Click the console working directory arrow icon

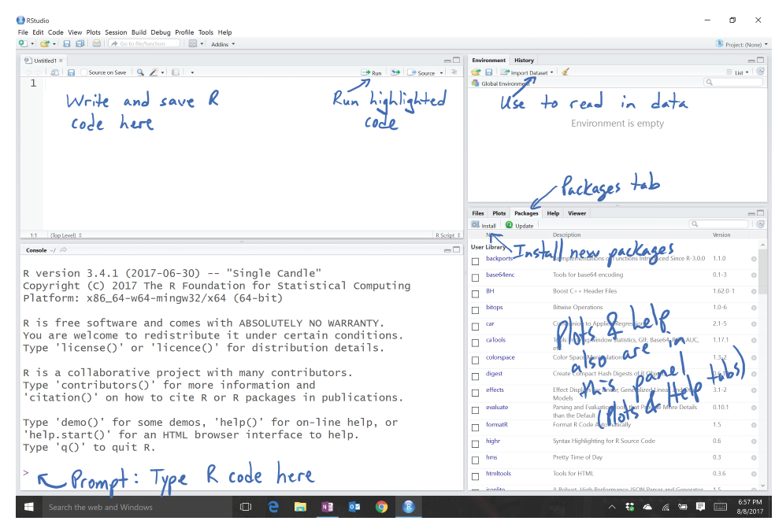(63, 250)
